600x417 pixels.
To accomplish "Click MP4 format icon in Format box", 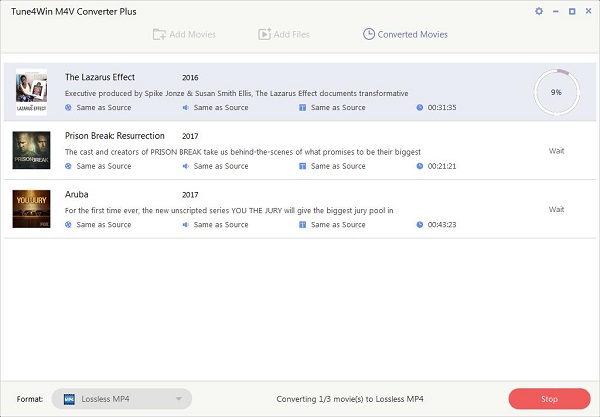I will click(x=69, y=399).
